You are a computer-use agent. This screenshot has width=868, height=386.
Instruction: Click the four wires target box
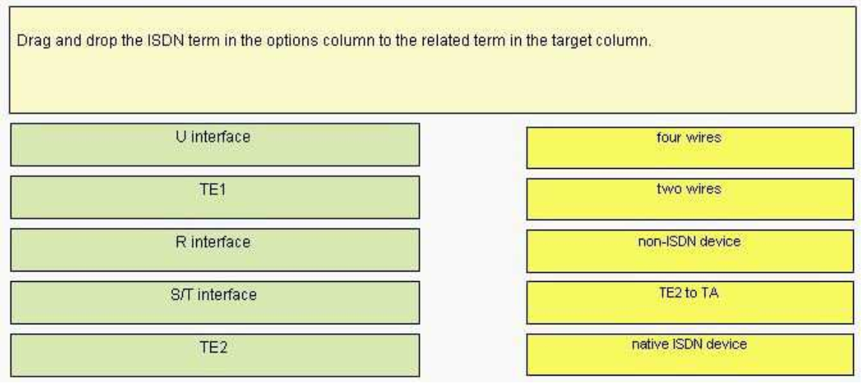coord(690,148)
